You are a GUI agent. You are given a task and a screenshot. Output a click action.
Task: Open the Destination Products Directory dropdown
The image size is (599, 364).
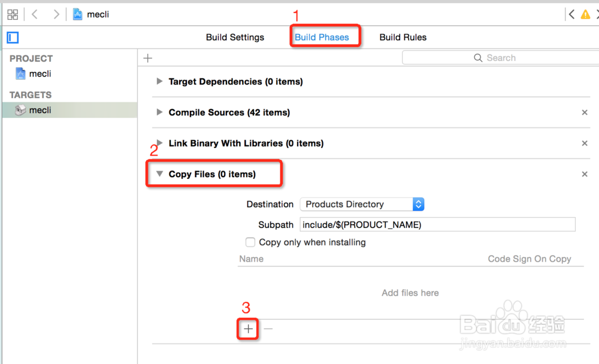point(362,204)
